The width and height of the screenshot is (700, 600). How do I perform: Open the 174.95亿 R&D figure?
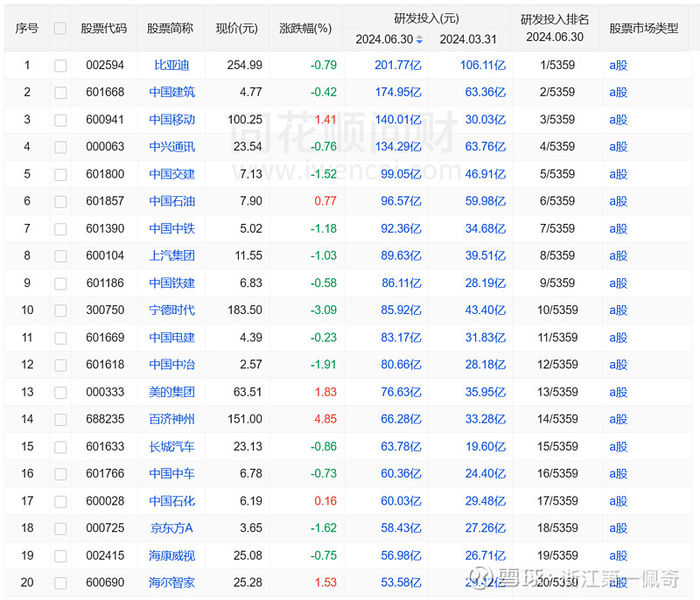398,93
